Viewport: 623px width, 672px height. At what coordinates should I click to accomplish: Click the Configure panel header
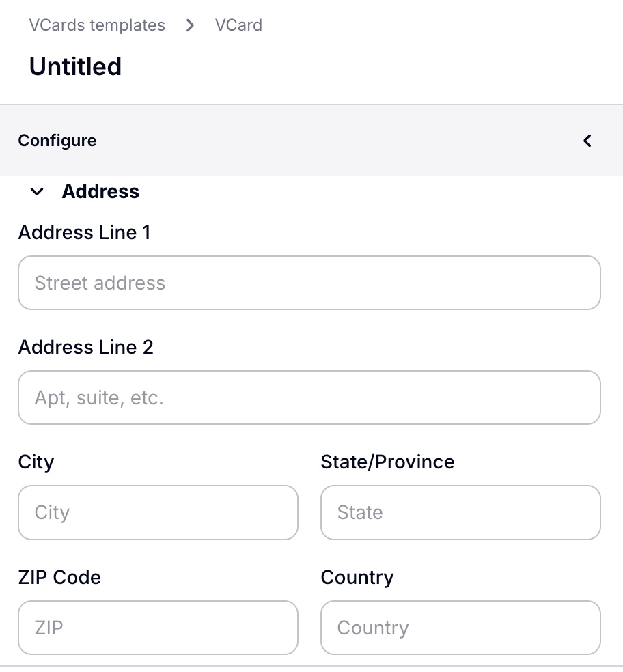click(x=57, y=141)
